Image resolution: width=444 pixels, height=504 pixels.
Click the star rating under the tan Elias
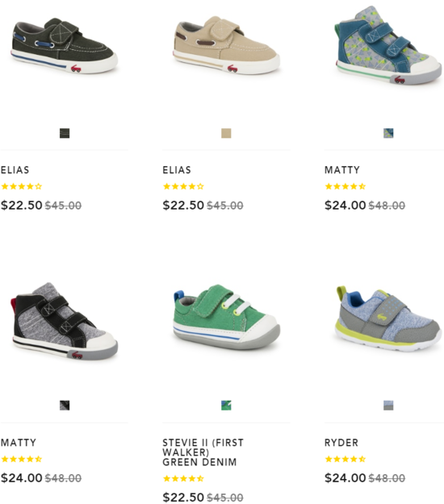tap(183, 186)
